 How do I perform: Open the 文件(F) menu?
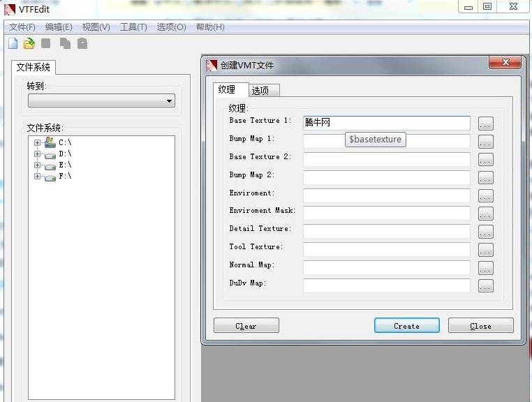click(22, 27)
